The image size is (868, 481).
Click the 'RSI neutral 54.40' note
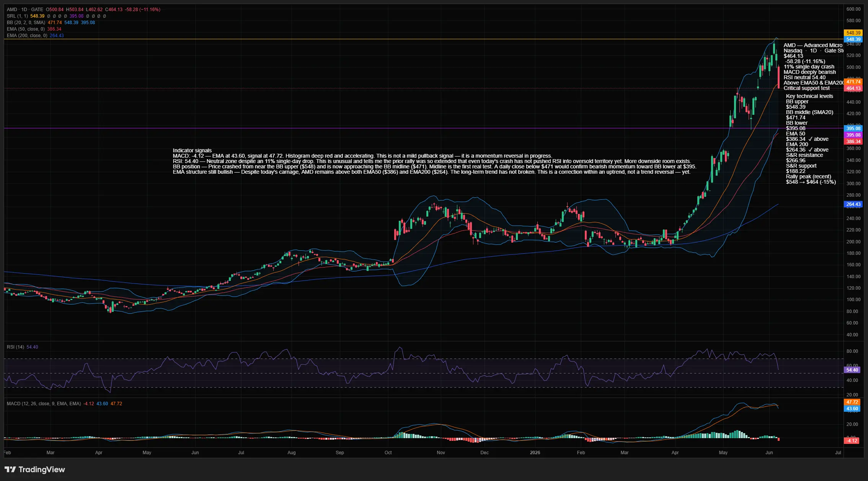[805, 77]
